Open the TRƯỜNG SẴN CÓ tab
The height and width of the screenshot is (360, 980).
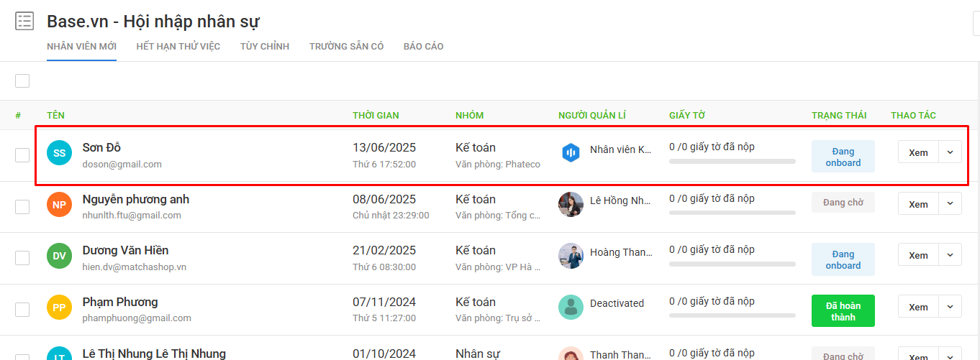(x=347, y=47)
